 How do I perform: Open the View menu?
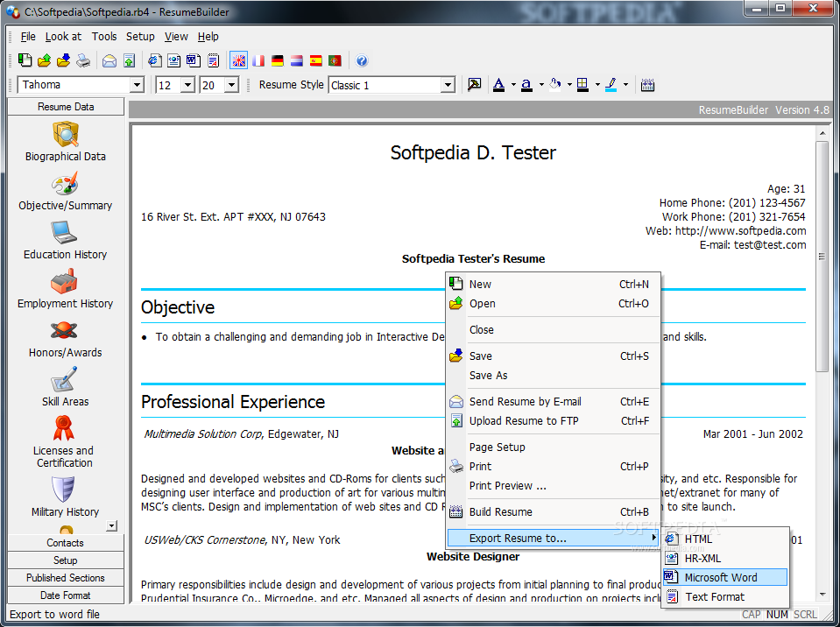(176, 37)
